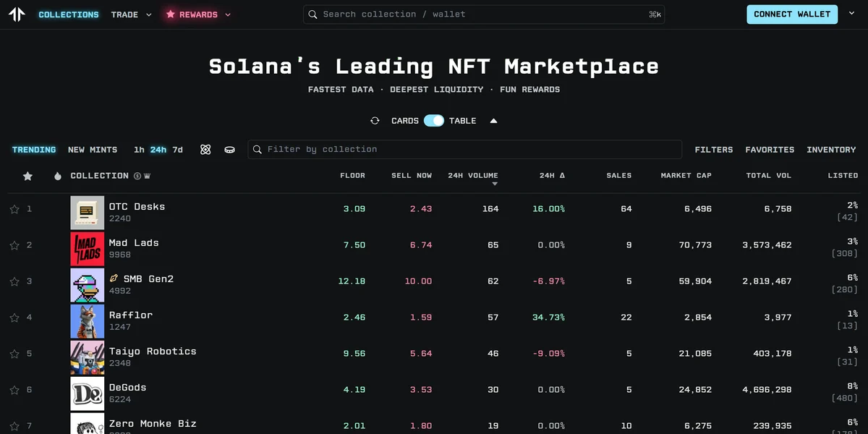Viewport: 868px width, 434px height.
Task: Open FILTERS
Action: [714, 150]
